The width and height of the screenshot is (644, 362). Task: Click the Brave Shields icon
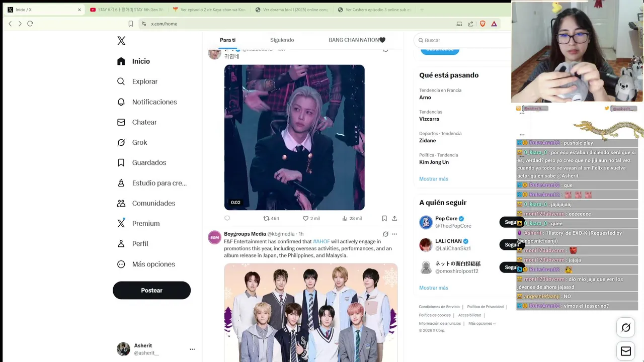point(482,24)
